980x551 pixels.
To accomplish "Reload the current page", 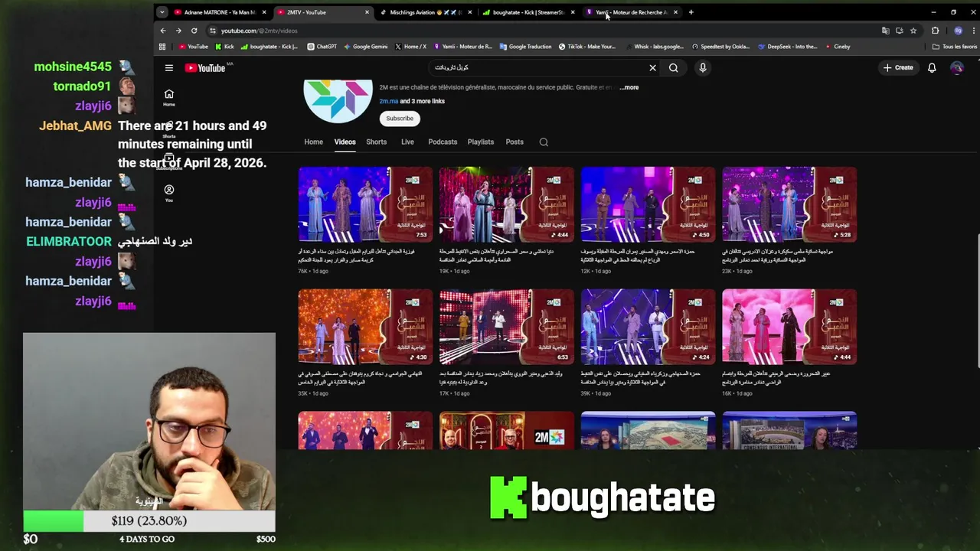I will tap(194, 31).
